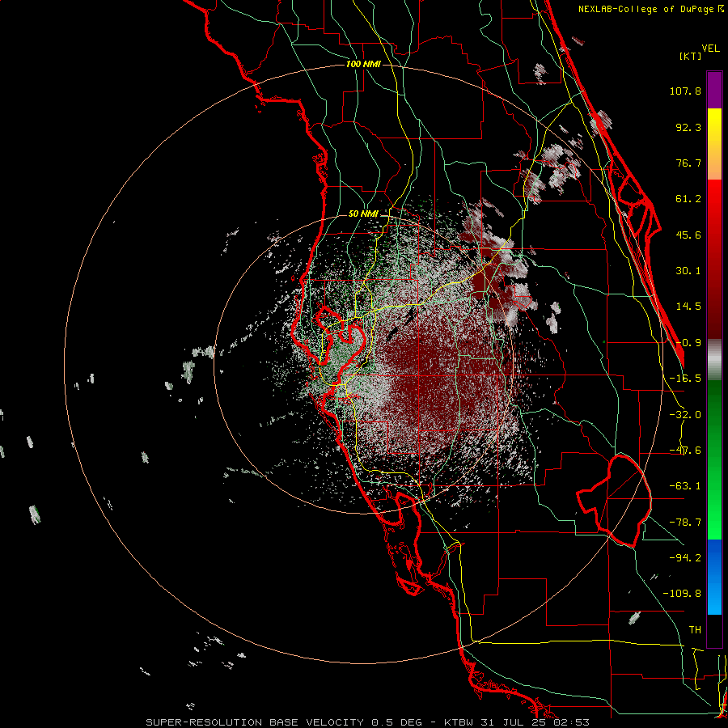Click the [KT] units label
Screen dimensions: 728x728
click(690, 56)
